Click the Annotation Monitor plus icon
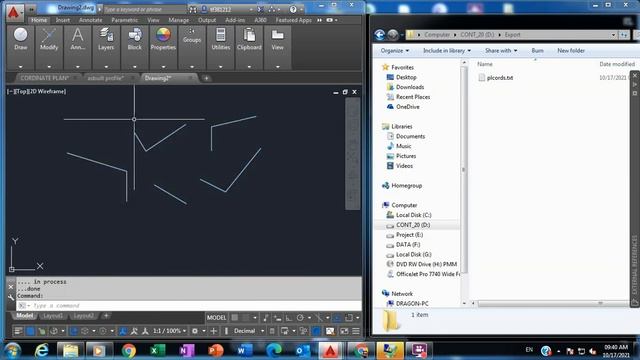The height and width of the screenshot is (360, 640). point(213,331)
